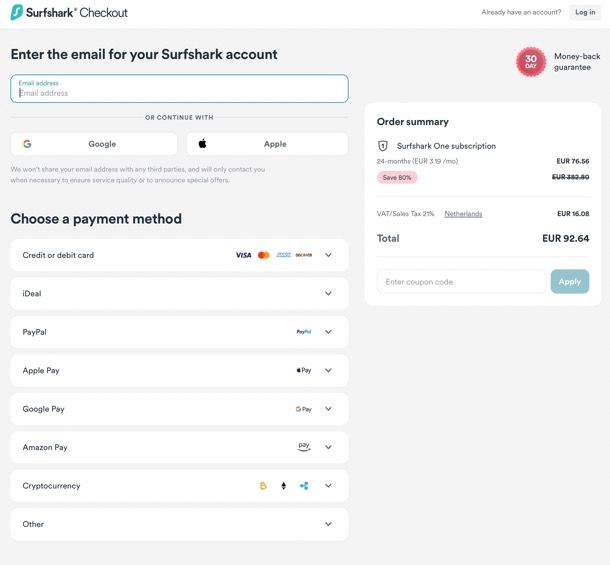Expand the iDeal payment option chevron
Screen dimensions: 610x565
coord(328,293)
